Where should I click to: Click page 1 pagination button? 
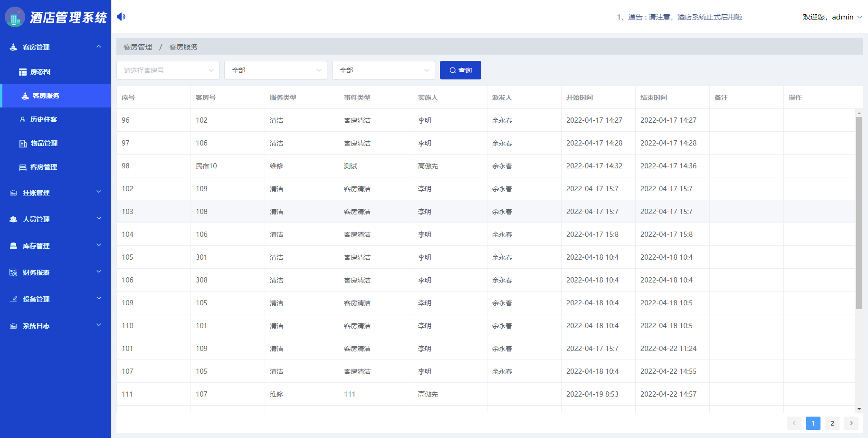pos(813,423)
